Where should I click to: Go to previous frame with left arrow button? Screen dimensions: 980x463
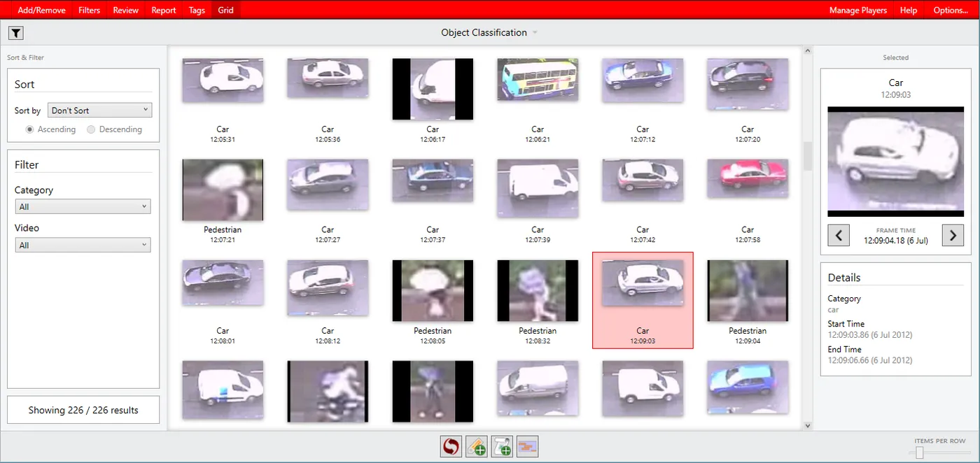tap(839, 235)
